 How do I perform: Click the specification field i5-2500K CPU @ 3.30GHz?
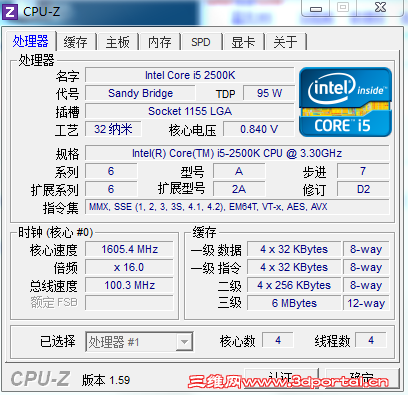[237, 153]
